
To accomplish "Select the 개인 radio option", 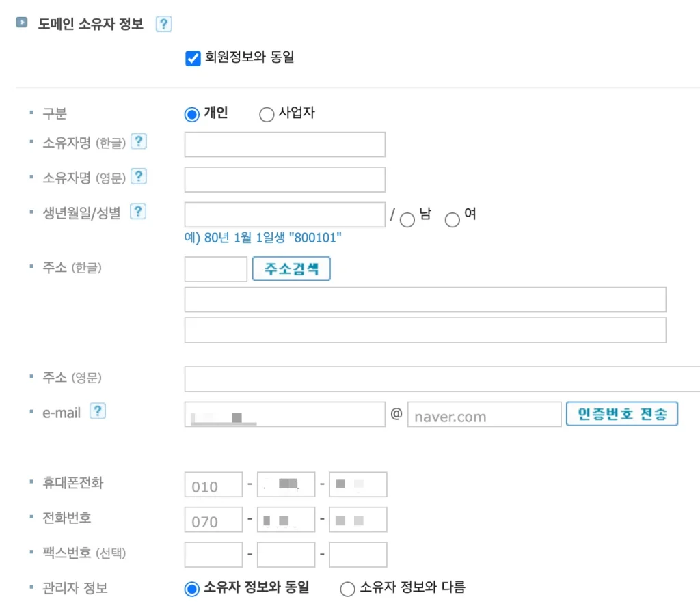I will click(191, 115).
